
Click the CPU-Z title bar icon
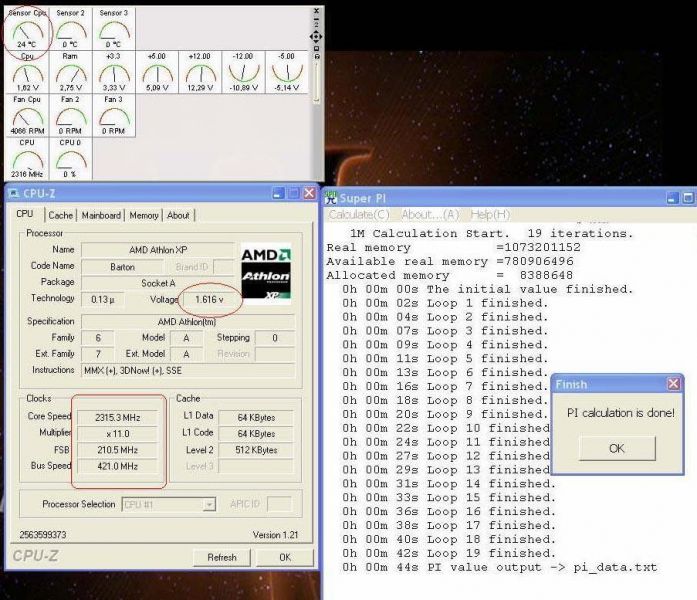14,193
